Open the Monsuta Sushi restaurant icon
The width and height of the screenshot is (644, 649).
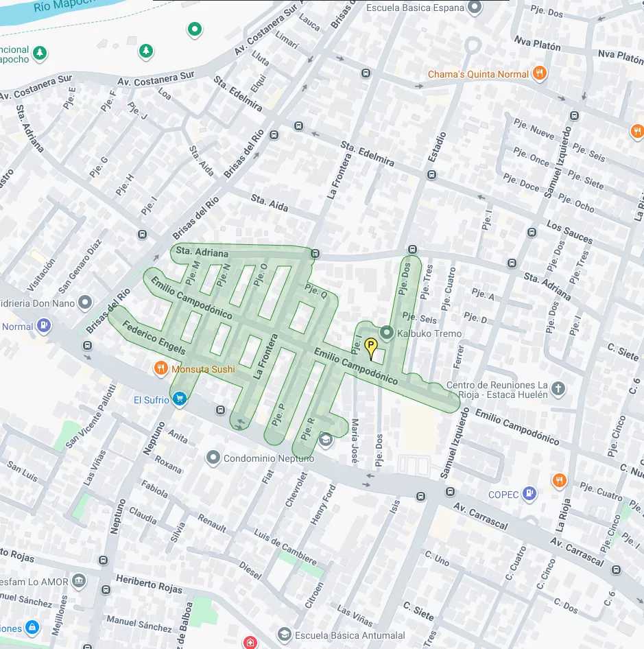tap(160, 368)
